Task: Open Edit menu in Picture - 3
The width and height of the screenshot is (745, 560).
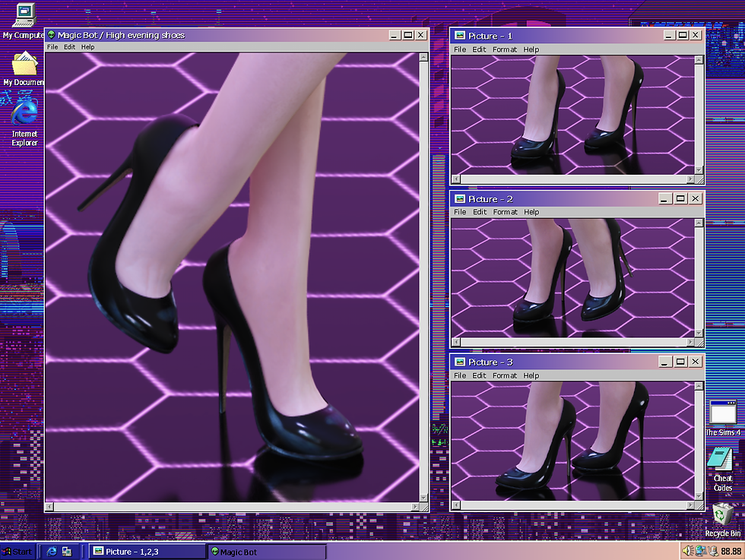Action: [x=479, y=375]
